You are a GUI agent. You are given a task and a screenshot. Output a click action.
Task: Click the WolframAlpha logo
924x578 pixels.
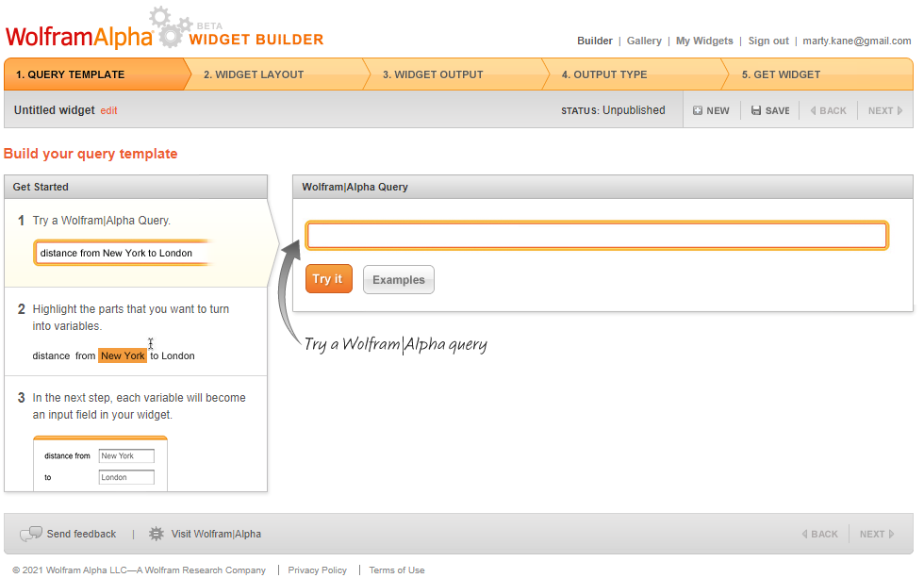point(79,37)
